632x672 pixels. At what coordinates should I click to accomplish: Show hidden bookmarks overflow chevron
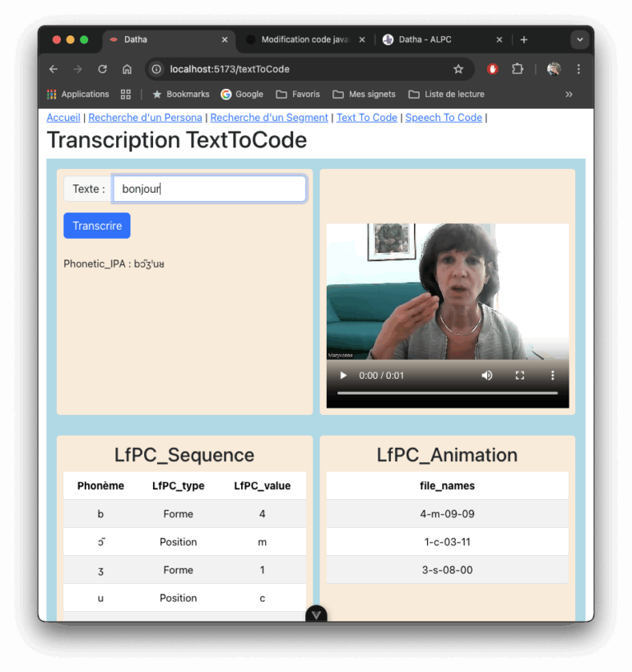pyautogui.click(x=569, y=94)
